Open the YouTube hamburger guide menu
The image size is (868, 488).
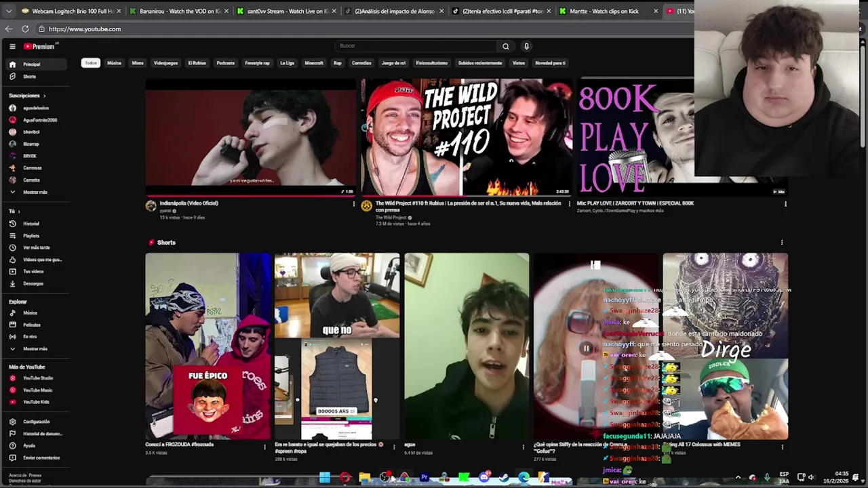point(12,46)
